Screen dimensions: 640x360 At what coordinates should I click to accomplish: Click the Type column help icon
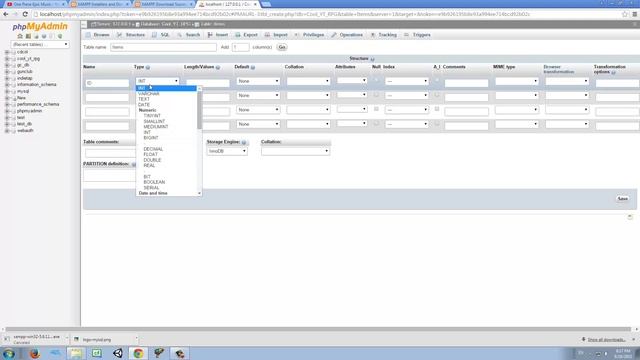coord(148,67)
